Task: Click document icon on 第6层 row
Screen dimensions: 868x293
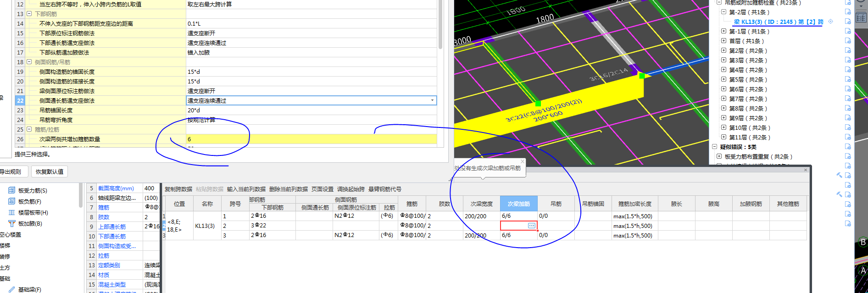Action: [x=848, y=89]
